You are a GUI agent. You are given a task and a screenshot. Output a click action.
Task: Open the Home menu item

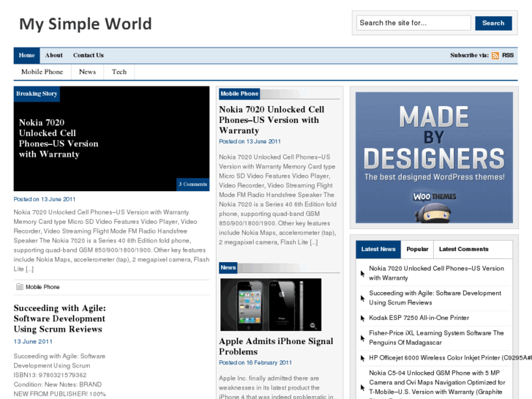[27, 56]
